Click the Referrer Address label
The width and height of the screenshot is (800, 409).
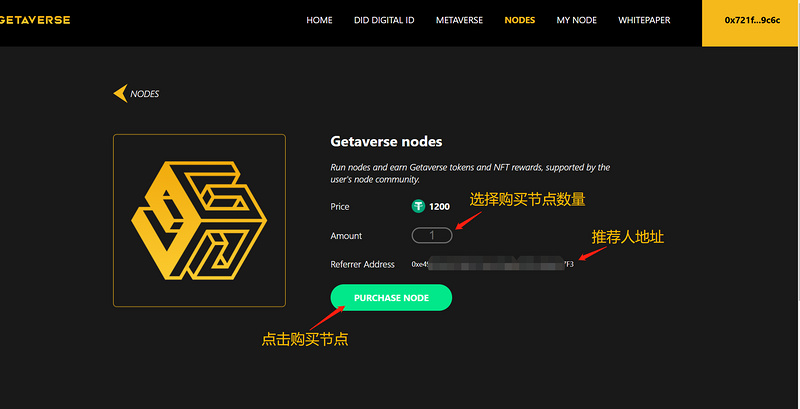[362, 264]
